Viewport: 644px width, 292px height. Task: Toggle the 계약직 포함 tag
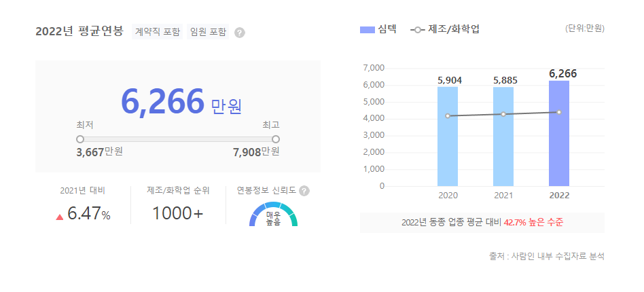pos(158,32)
